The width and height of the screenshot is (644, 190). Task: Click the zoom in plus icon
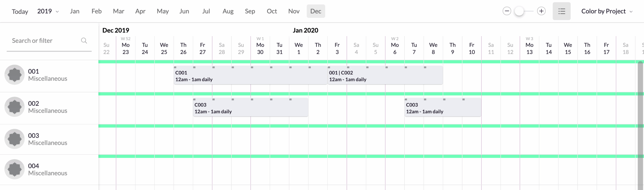(541, 11)
